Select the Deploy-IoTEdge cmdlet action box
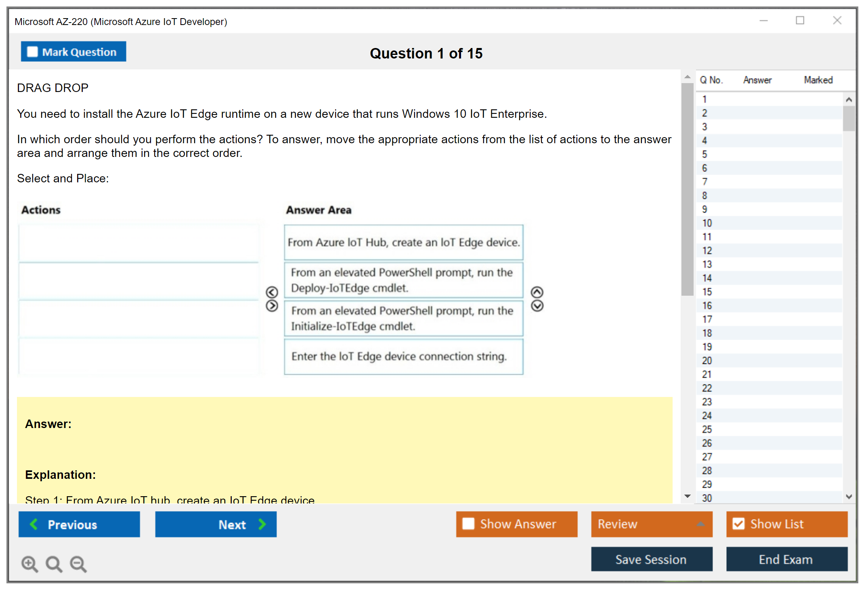This screenshot has height=593, width=868. [x=403, y=280]
